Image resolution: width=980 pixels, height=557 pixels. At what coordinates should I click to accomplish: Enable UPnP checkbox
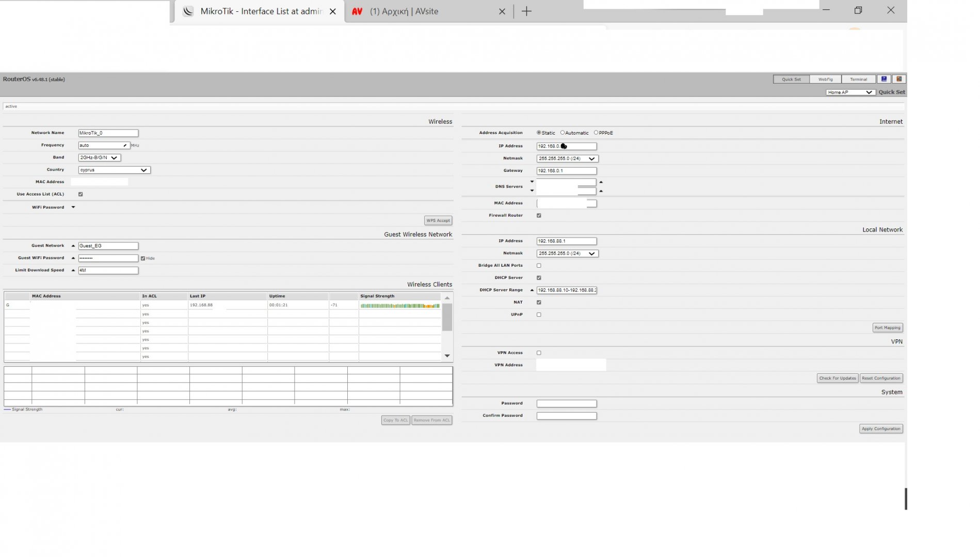point(539,315)
